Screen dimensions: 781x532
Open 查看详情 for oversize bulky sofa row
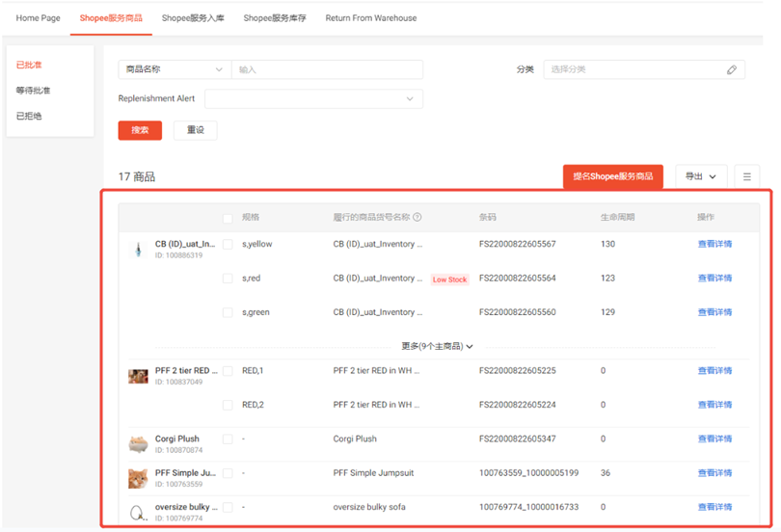coord(714,507)
